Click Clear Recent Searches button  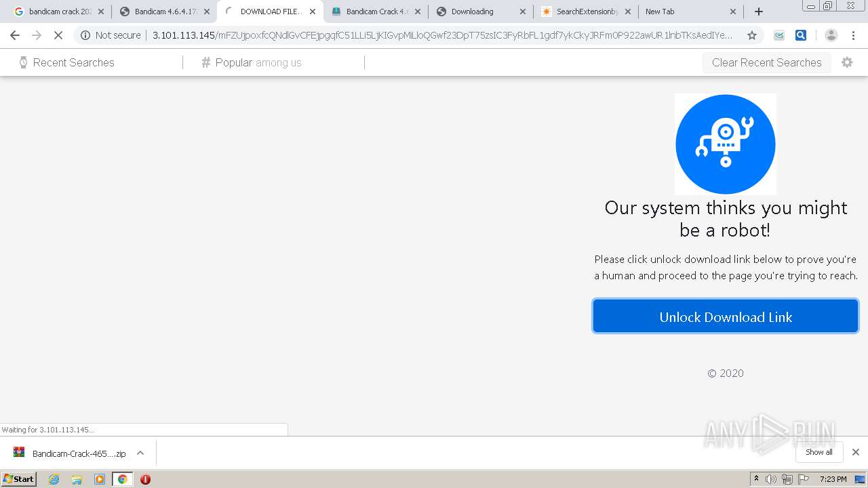click(766, 62)
